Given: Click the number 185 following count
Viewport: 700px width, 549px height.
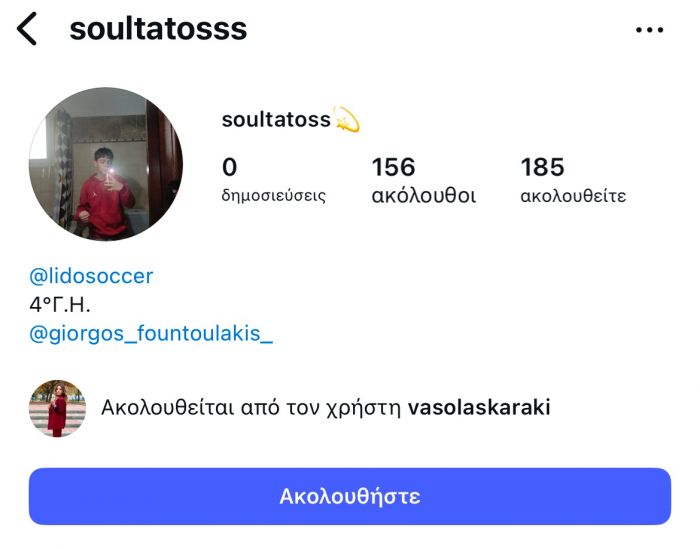Looking at the screenshot, I should coord(542,167).
